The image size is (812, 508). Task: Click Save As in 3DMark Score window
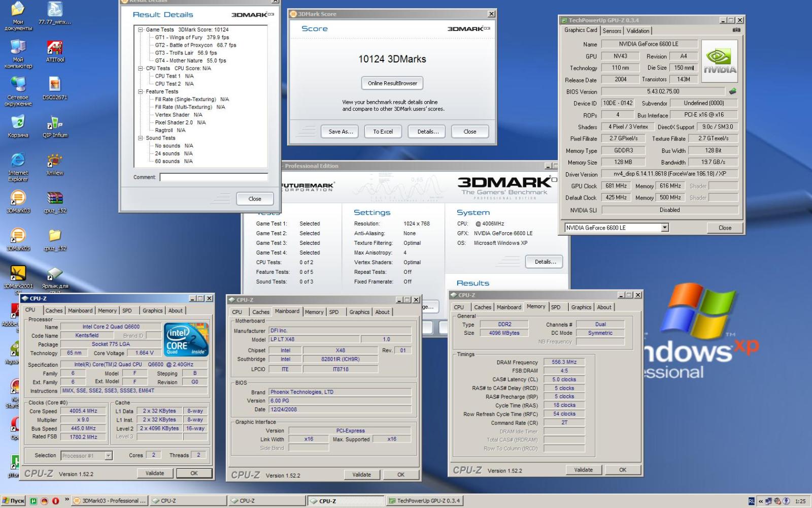341,132
